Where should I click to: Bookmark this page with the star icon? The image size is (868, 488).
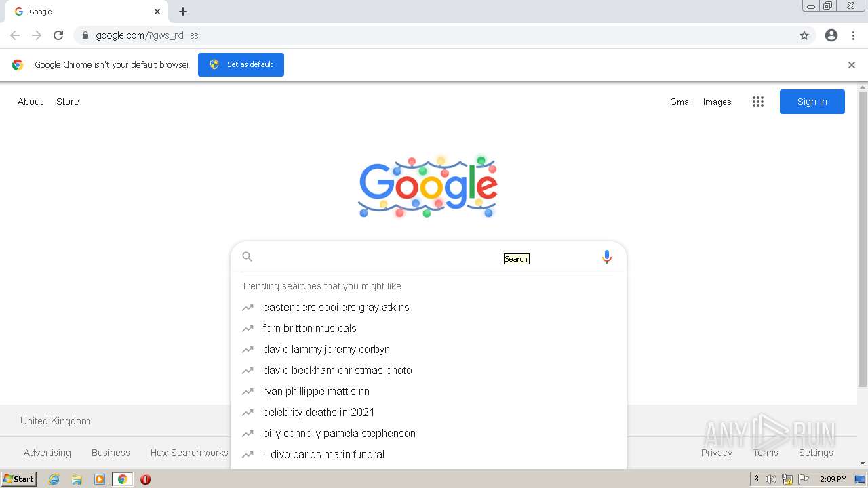[804, 35]
